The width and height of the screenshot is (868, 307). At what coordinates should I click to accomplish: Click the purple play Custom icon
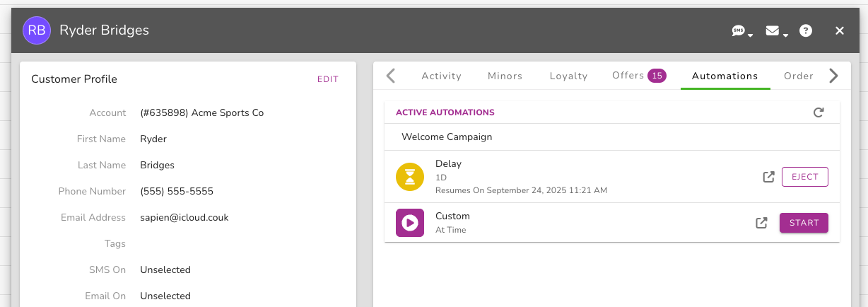410,223
